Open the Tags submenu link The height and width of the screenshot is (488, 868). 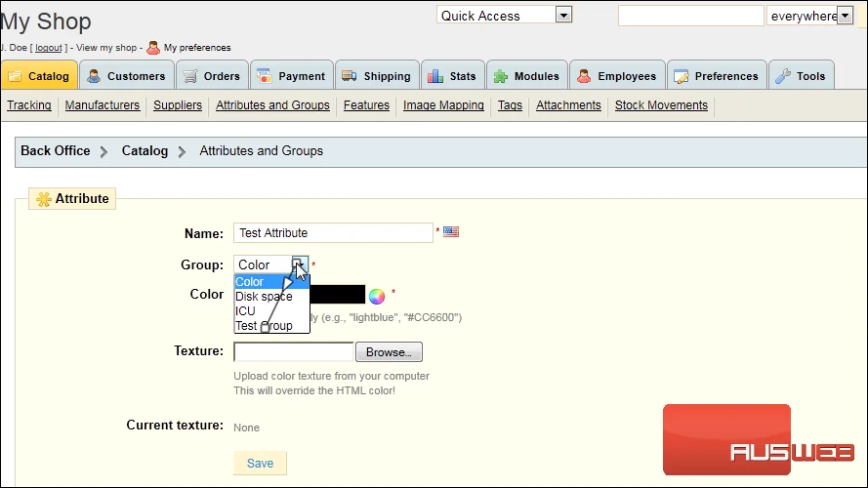(510, 105)
